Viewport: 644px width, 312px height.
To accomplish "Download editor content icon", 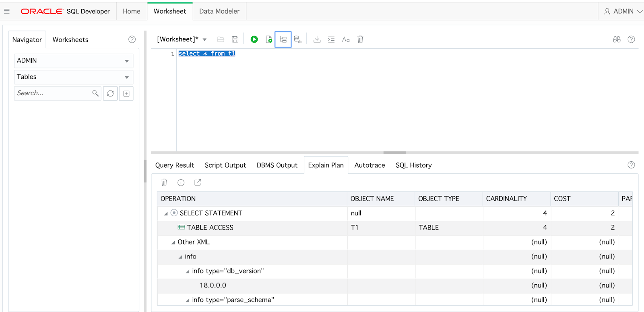I will click(x=317, y=39).
